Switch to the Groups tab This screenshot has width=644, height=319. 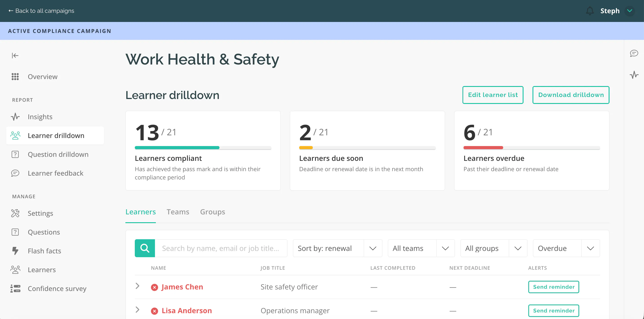coord(213,212)
